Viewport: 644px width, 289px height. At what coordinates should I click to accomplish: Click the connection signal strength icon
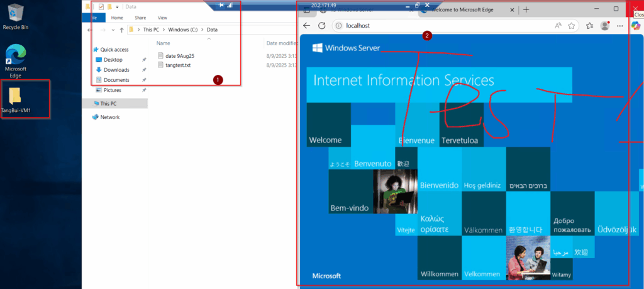[x=230, y=5]
